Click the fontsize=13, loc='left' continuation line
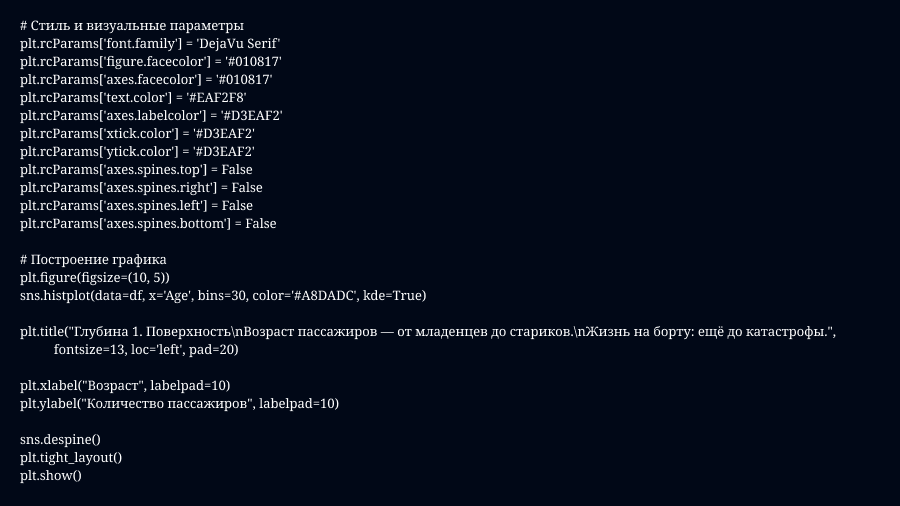Image resolution: width=900 pixels, height=506 pixels. [x=146, y=349]
